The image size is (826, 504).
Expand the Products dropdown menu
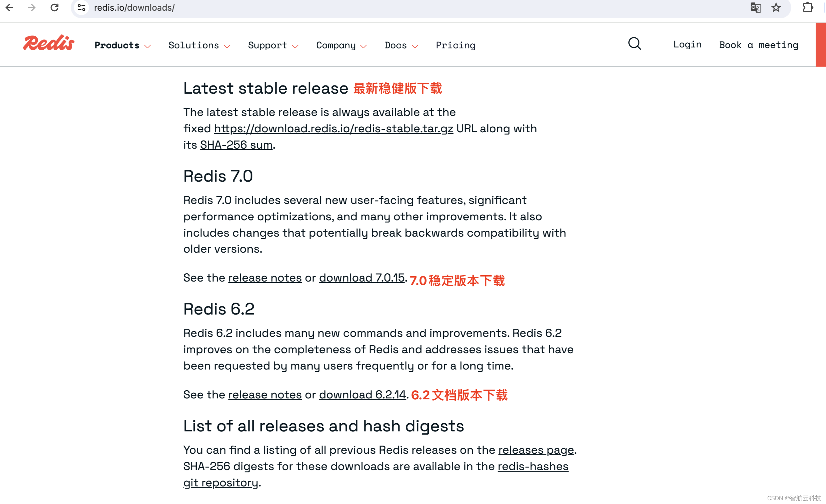tap(123, 45)
